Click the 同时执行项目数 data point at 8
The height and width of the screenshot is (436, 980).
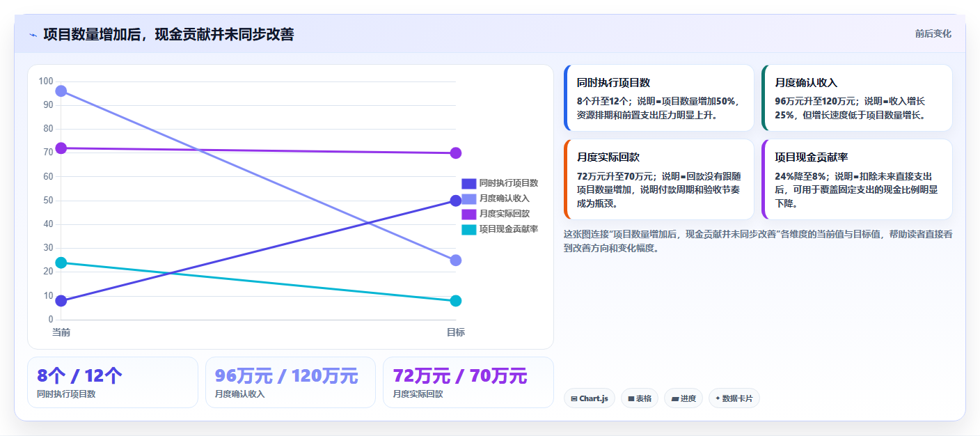[x=61, y=301]
